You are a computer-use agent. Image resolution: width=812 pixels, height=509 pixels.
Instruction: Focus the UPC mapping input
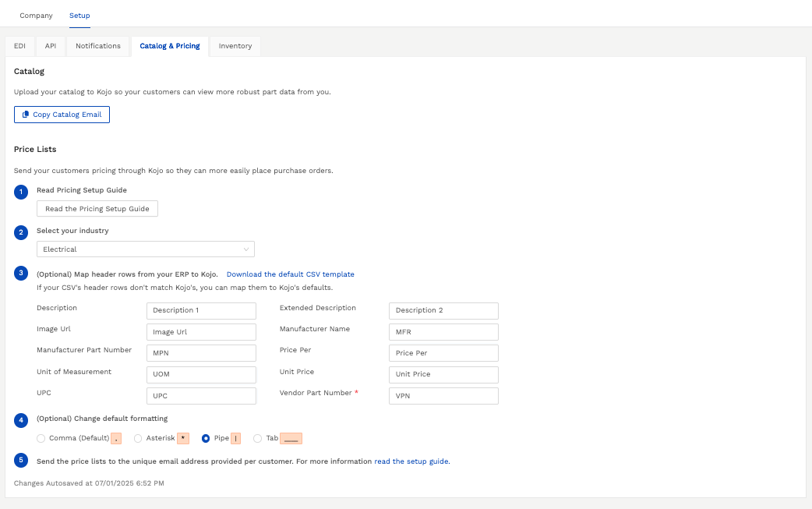click(202, 396)
